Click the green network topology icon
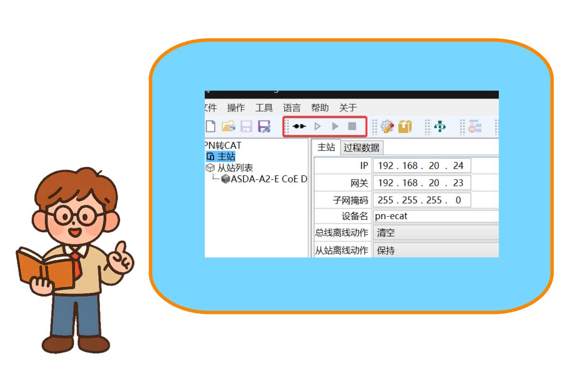This screenshot has height=374, width=588. [x=440, y=127]
